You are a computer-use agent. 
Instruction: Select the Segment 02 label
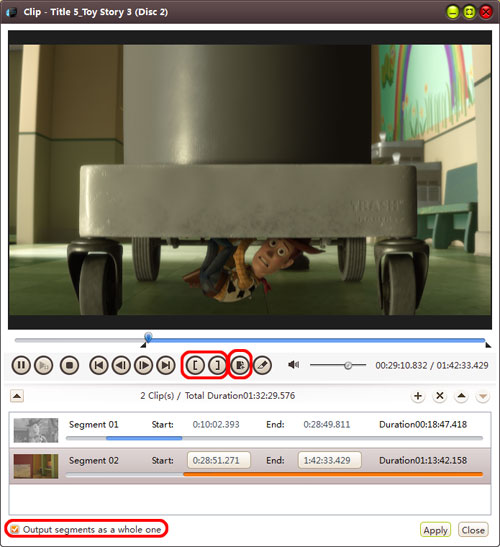pos(94,460)
